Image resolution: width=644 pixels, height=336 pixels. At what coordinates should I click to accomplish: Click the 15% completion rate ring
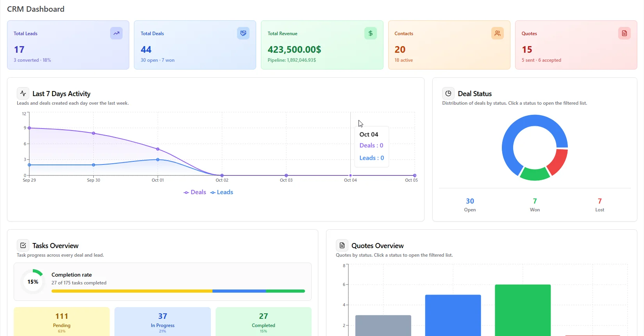(33, 282)
